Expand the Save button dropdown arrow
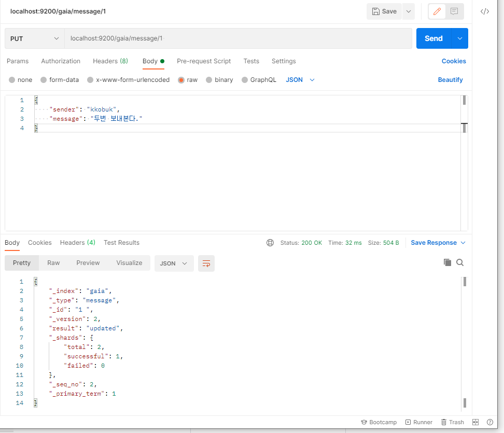 (x=409, y=11)
